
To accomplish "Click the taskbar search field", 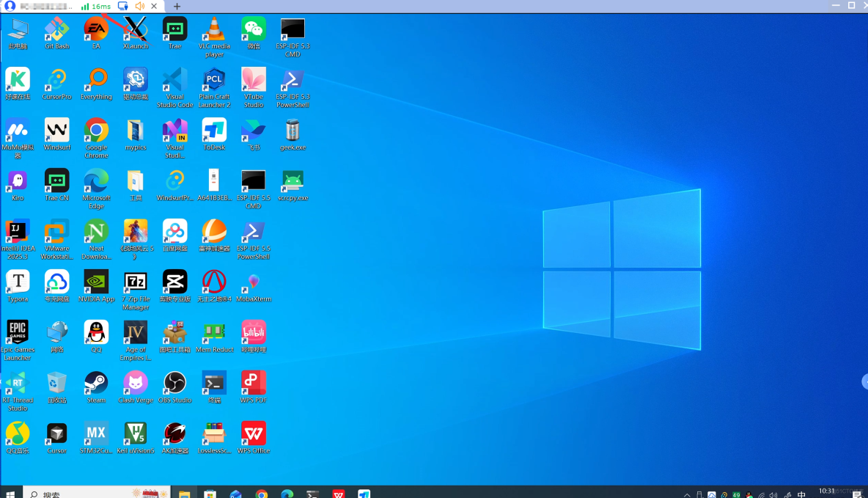I will tap(81, 493).
